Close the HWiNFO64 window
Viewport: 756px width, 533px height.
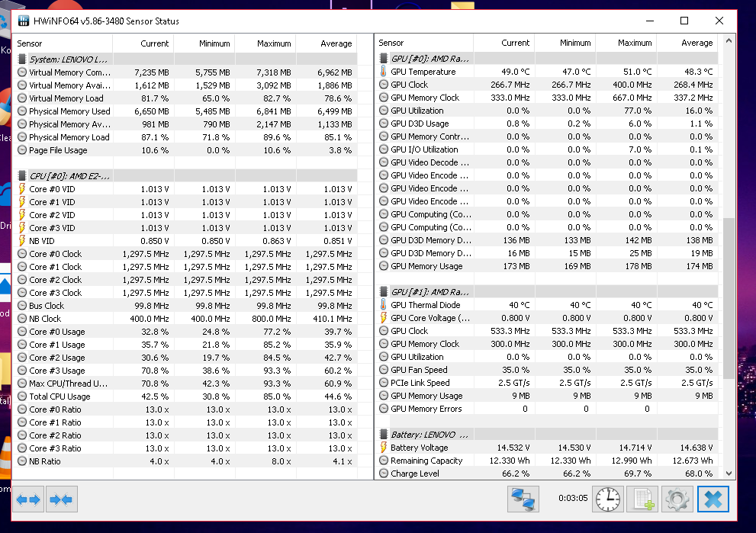click(x=719, y=21)
